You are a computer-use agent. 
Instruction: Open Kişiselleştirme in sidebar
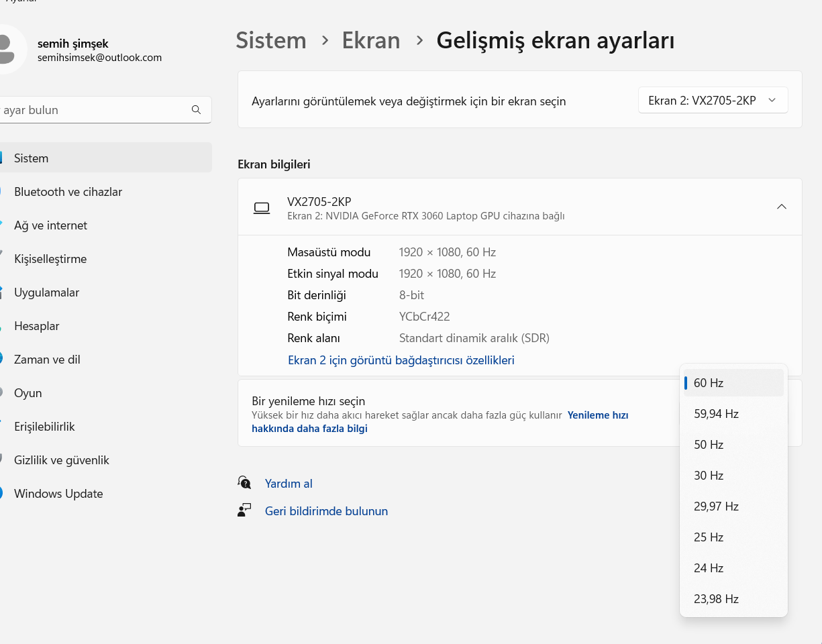[50, 259]
